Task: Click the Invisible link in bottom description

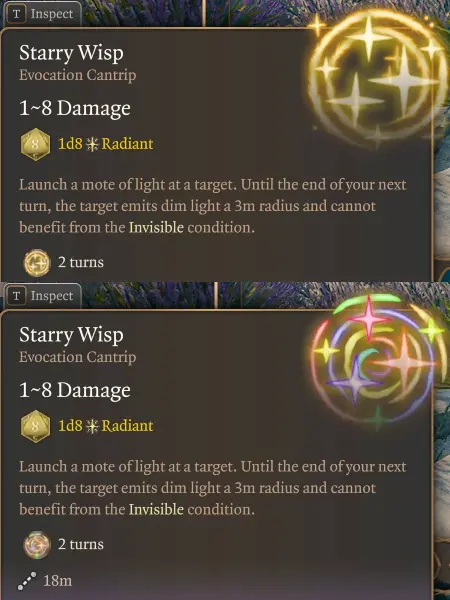Action: tap(156, 510)
